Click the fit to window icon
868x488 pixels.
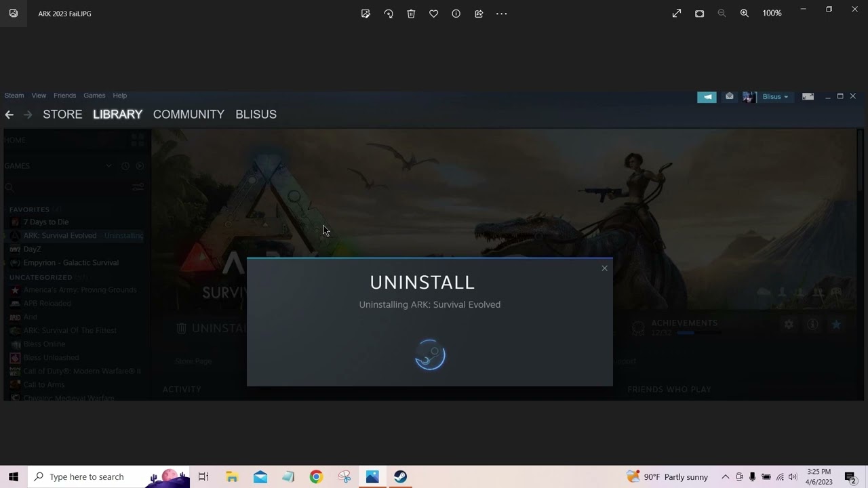pos(699,14)
